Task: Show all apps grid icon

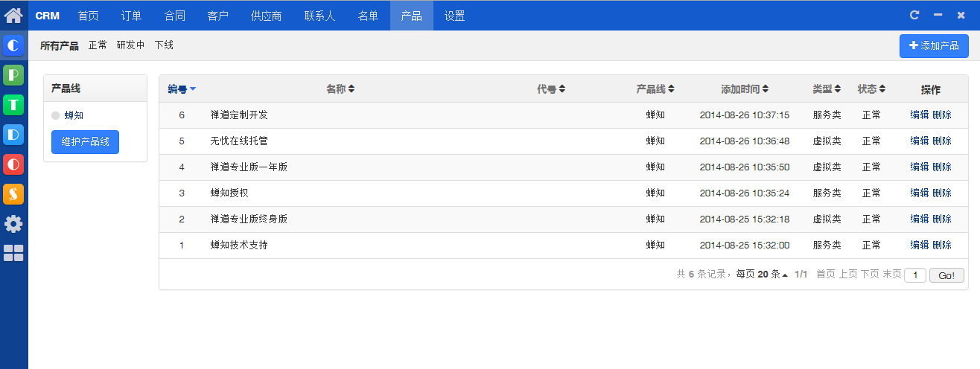Action: point(13,253)
